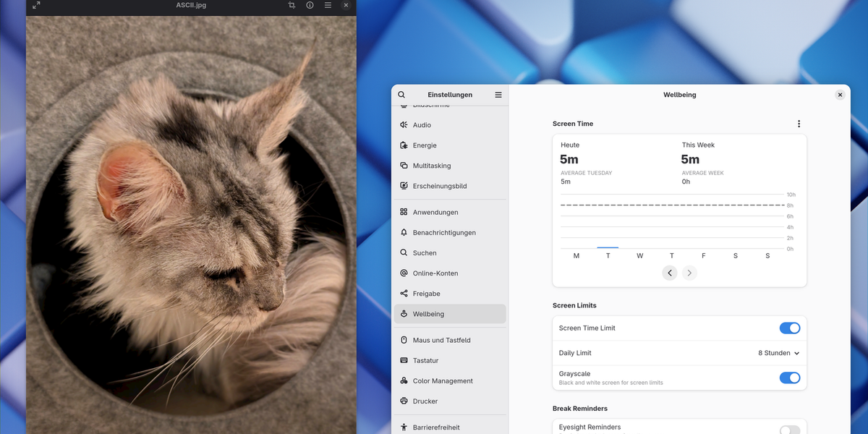
Task: Click the 'AVERAGE TUESDAY' text
Action: tap(587, 173)
